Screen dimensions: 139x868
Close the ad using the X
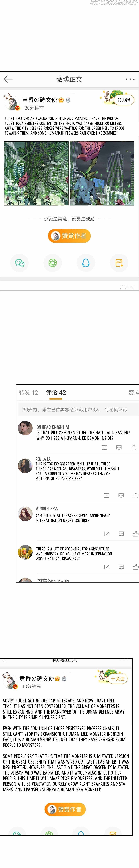pyautogui.click(x=132, y=287)
